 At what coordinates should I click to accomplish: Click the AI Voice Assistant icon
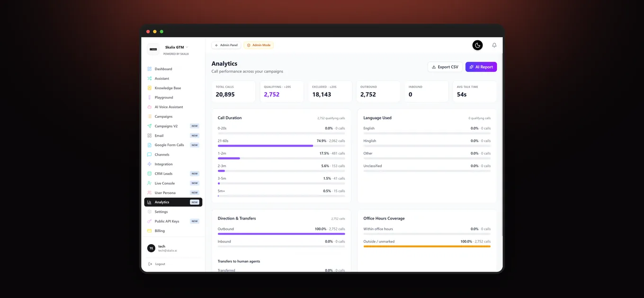150,107
